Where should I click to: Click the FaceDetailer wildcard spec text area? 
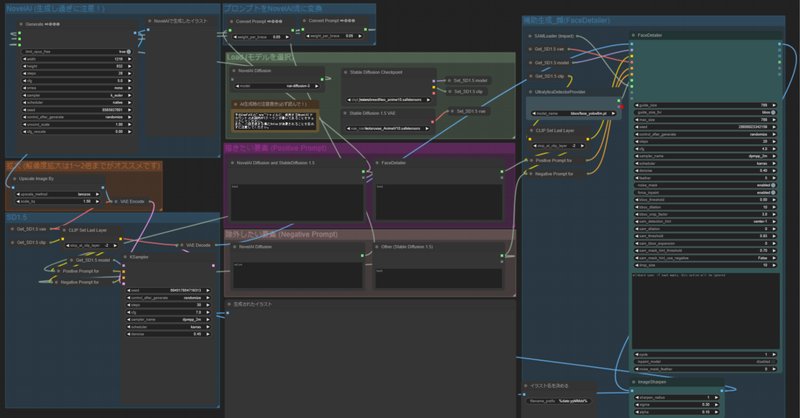(x=706, y=310)
